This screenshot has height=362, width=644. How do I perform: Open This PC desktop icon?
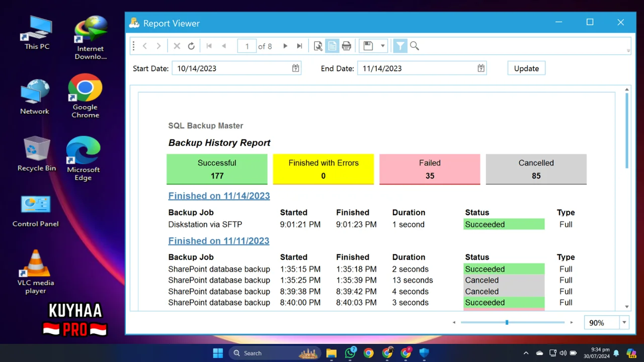37,32
